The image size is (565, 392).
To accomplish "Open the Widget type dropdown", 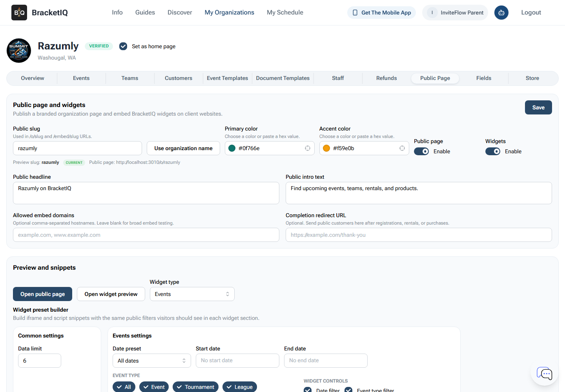I will [x=192, y=294].
